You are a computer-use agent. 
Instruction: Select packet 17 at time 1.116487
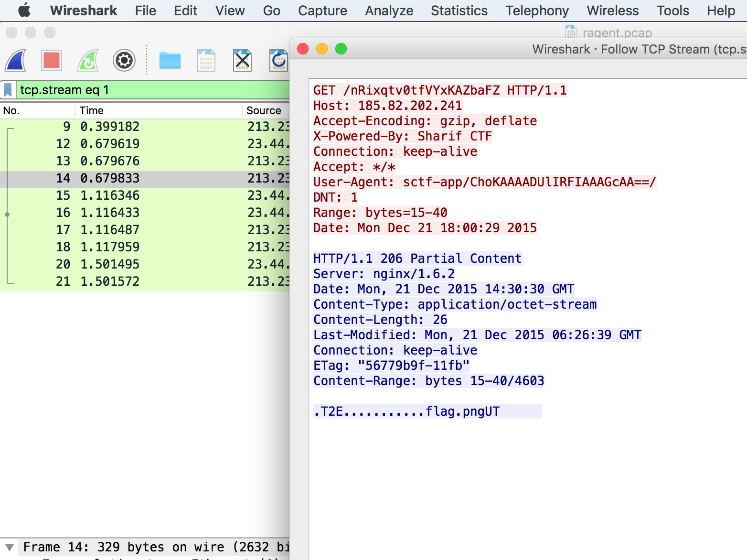point(145,230)
